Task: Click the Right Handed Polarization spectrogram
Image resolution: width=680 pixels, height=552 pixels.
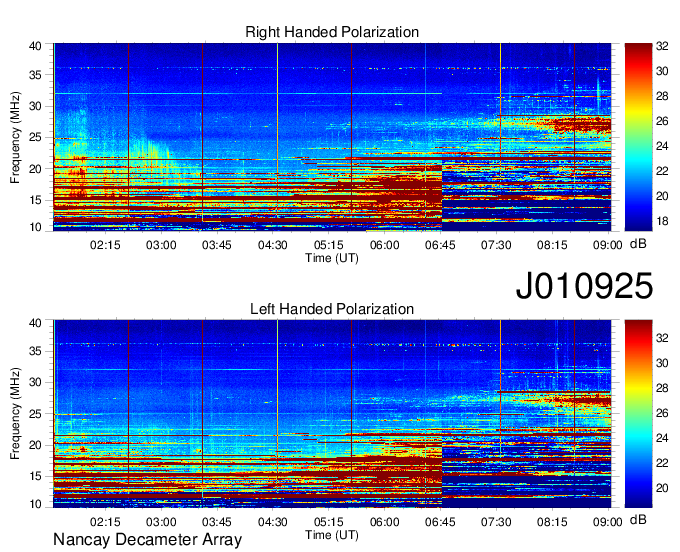Action: (x=332, y=137)
